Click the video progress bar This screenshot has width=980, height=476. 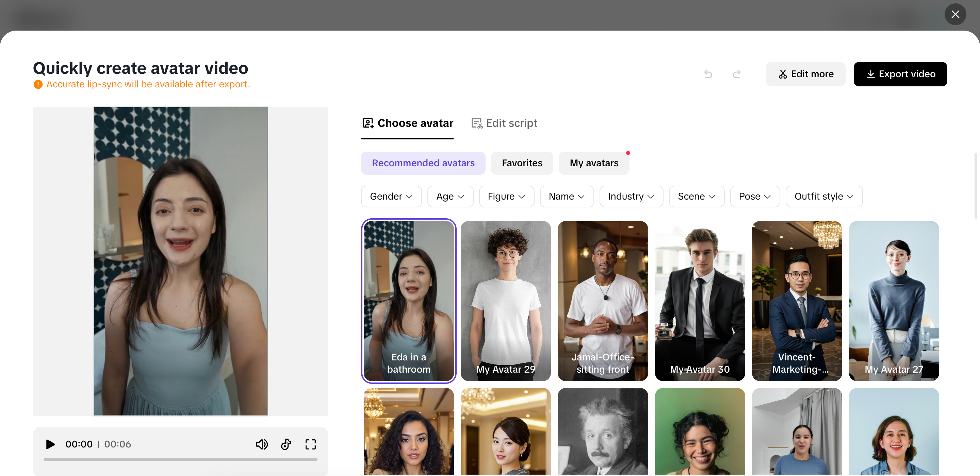180,459
